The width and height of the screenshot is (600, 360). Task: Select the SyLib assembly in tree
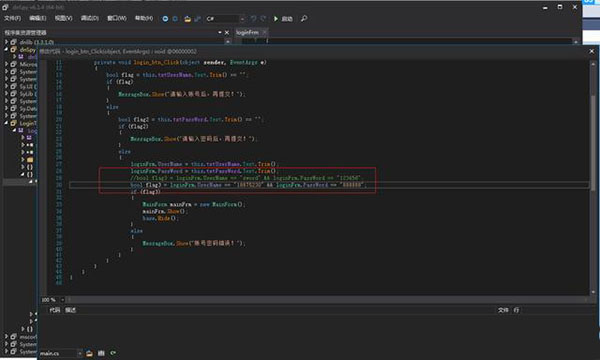(28, 94)
